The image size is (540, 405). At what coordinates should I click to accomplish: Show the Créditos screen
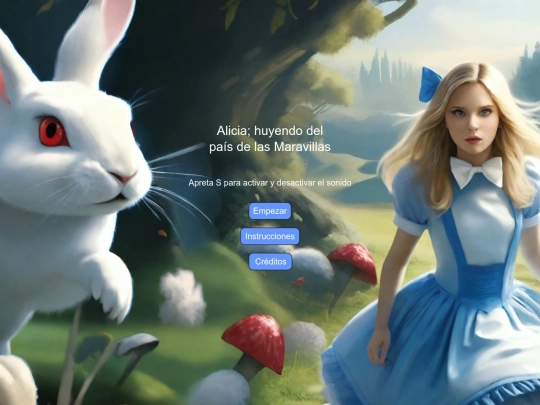click(x=270, y=262)
